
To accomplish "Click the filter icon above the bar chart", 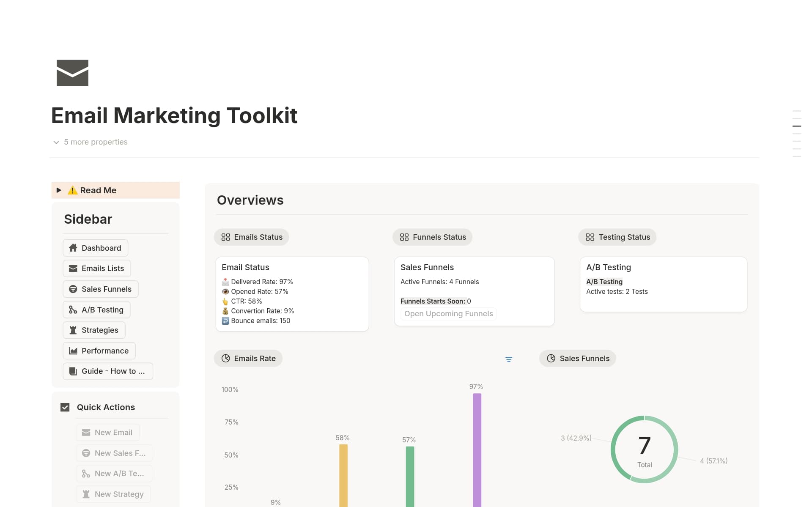I will pos(509,359).
